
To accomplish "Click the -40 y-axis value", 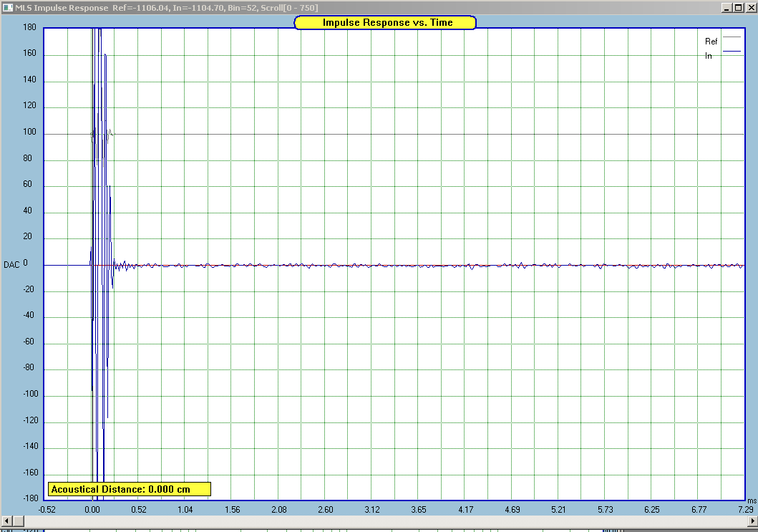I will [x=29, y=315].
